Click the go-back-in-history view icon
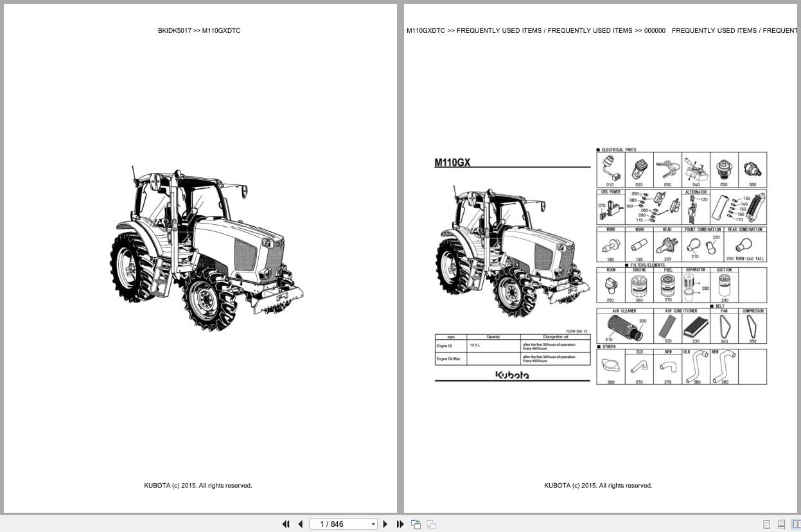The height and width of the screenshot is (532, 801). tap(416, 524)
